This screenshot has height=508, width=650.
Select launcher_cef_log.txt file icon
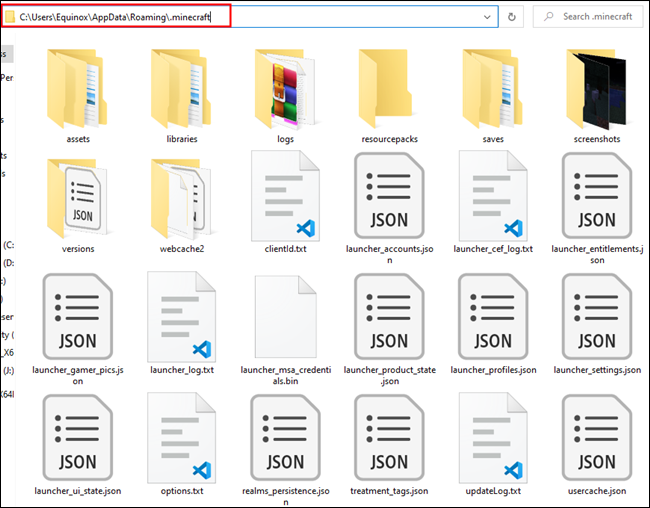[493, 196]
